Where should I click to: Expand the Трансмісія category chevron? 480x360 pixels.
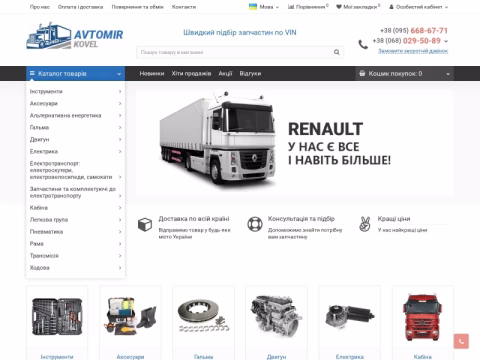click(120, 256)
